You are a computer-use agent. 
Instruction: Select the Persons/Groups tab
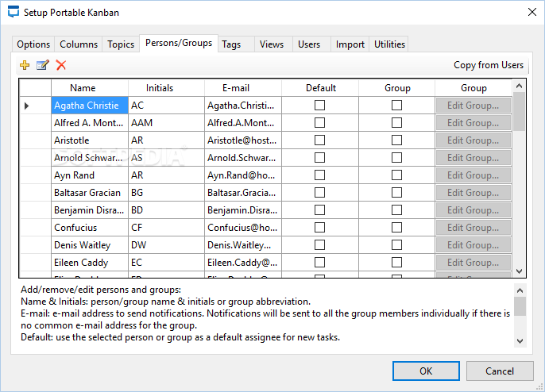point(179,43)
